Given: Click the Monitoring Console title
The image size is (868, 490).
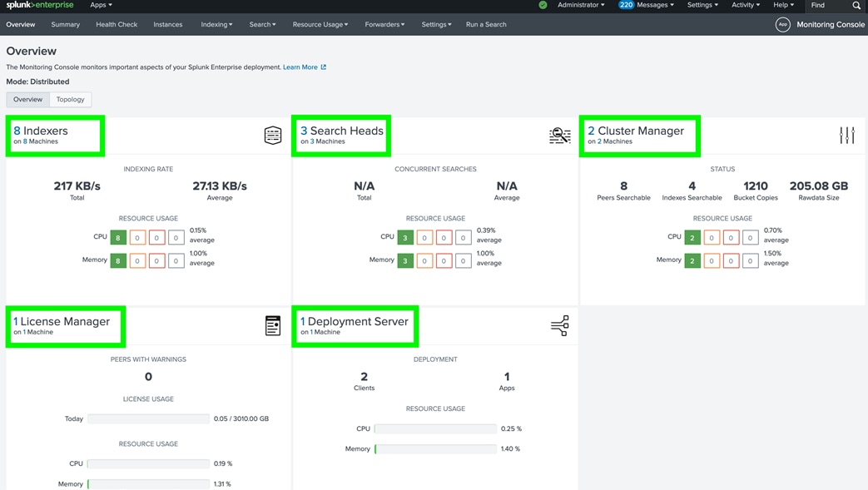Looking at the screenshot, I should coord(831,24).
